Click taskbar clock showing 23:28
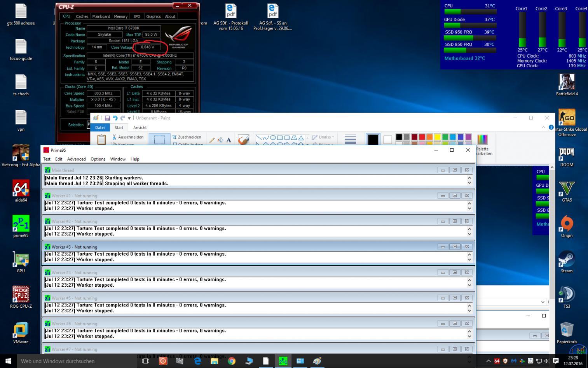The image size is (588, 368). coord(573,361)
